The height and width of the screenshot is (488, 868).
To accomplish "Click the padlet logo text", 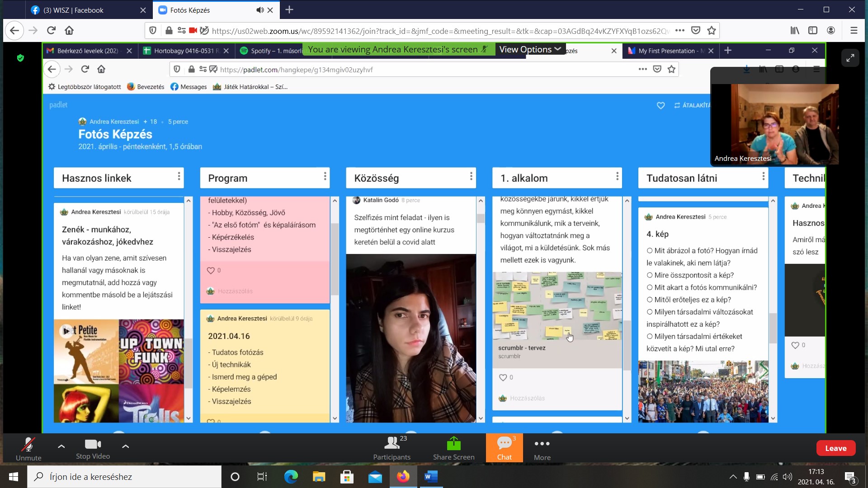I will coord(58,105).
